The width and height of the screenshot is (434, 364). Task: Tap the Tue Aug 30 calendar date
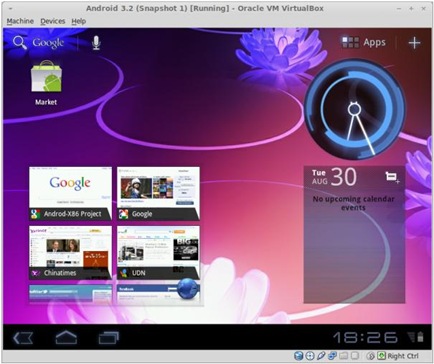click(334, 177)
